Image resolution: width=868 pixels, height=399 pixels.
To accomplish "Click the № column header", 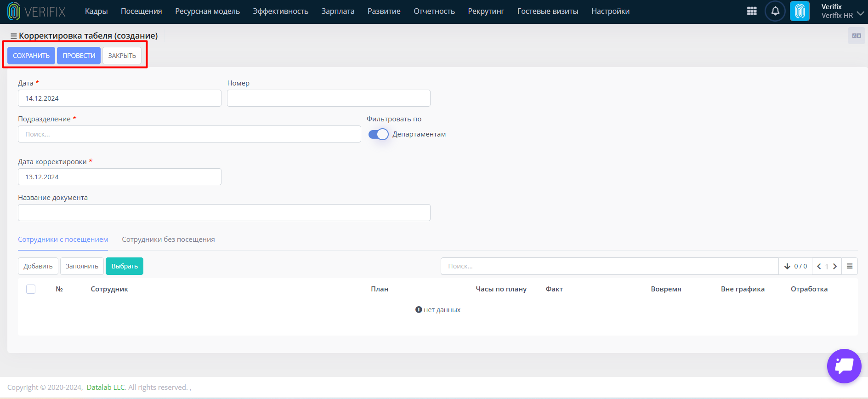I will pyautogui.click(x=59, y=289).
